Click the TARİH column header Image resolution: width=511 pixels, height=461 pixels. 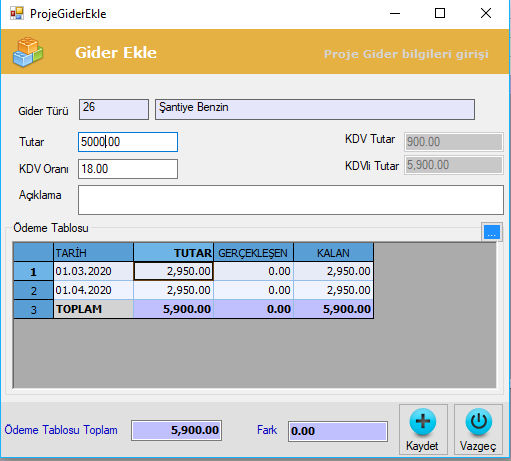[93, 252]
